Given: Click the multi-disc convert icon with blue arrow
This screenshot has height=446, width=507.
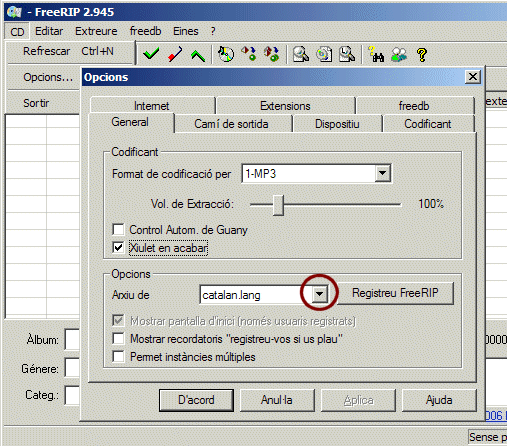Looking at the screenshot, I should 272,54.
